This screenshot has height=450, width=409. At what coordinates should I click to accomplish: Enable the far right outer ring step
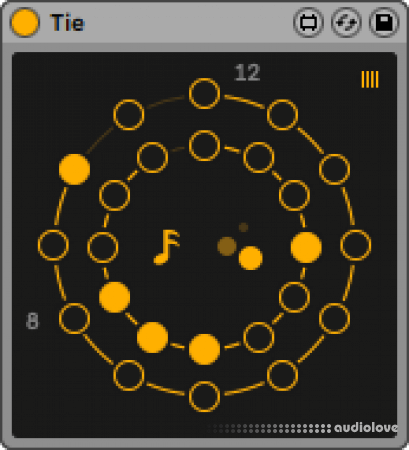click(356, 245)
